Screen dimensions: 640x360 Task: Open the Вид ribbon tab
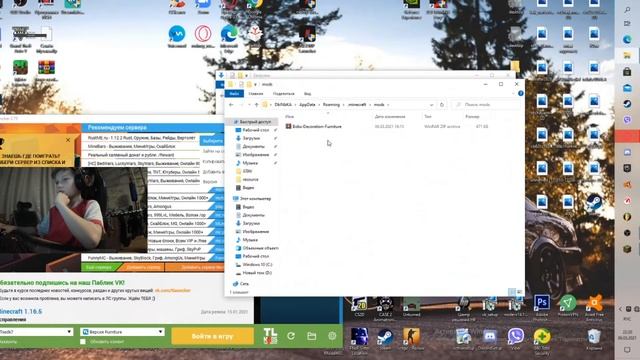click(x=307, y=93)
